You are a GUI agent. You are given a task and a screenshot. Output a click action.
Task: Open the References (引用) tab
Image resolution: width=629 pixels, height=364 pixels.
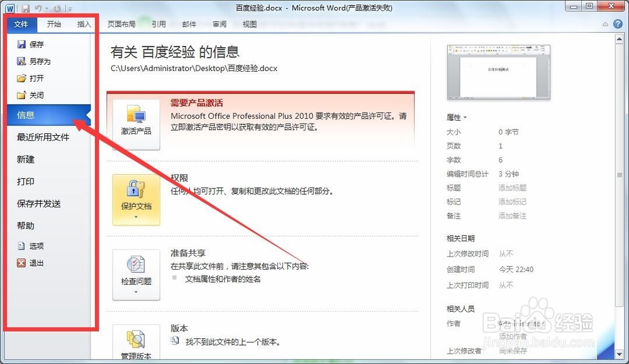tap(159, 24)
